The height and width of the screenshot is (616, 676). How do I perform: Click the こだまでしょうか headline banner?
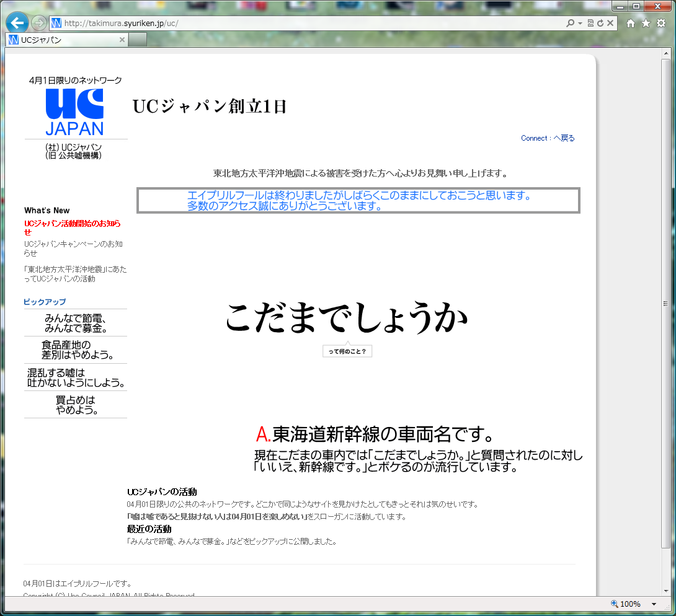pos(347,318)
